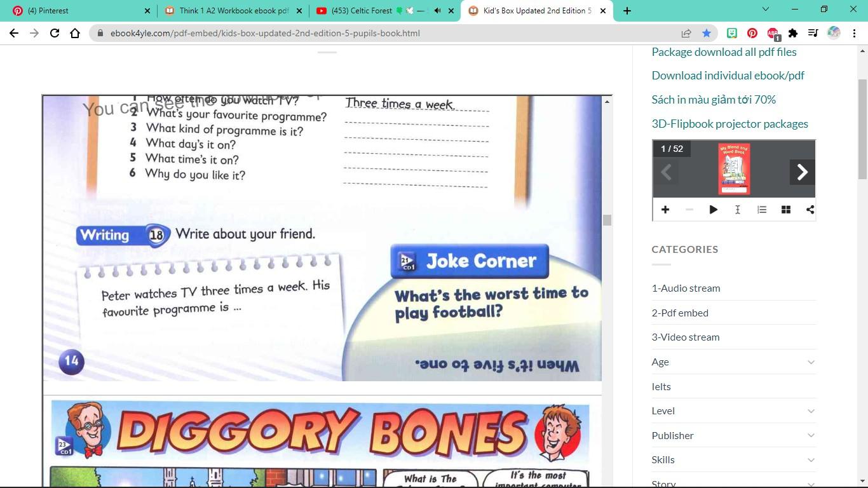Click the address bar URL
868x488 pixels.
(x=265, y=33)
